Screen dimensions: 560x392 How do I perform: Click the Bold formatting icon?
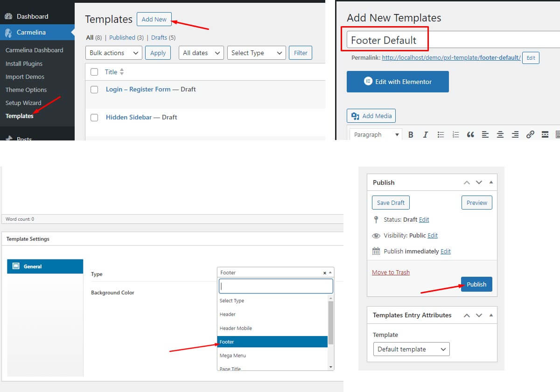[x=411, y=135]
